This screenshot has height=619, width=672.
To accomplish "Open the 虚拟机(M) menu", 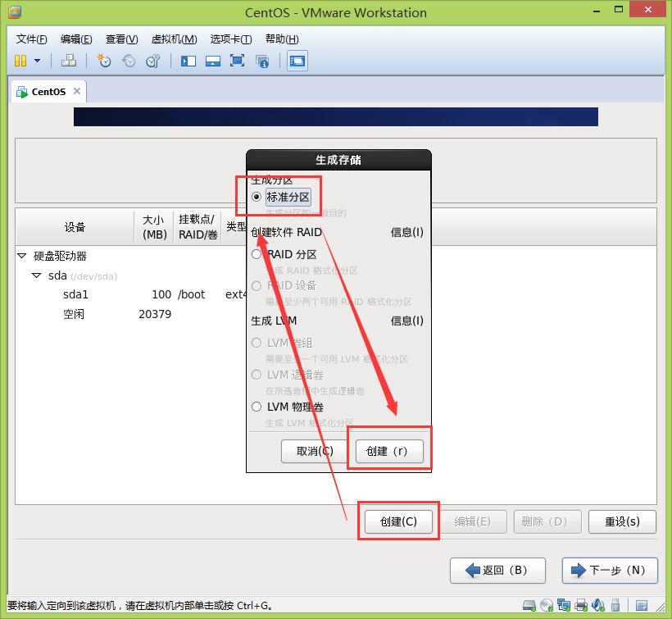I will [174, 39].
